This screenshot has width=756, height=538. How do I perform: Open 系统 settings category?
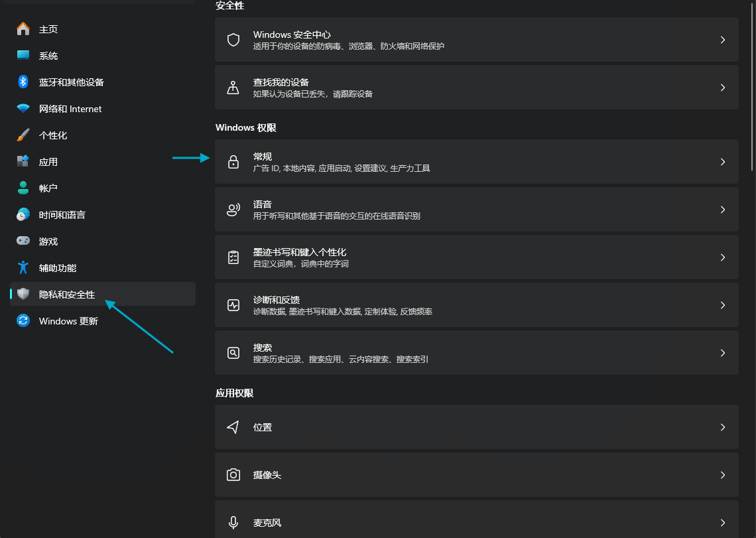[x=48, y=56]
